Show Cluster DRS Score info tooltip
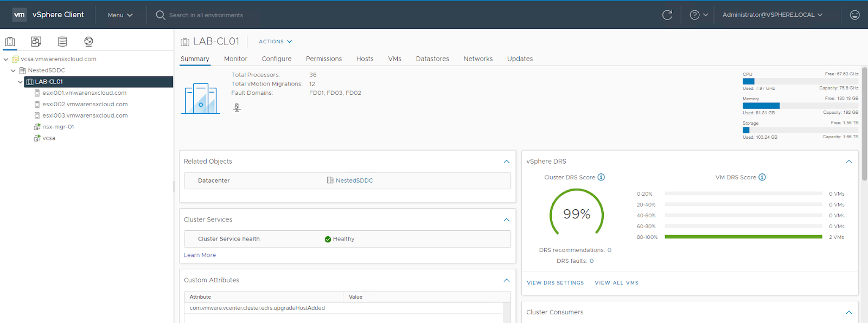Screen dimensions: 868x323 (601, 177)
